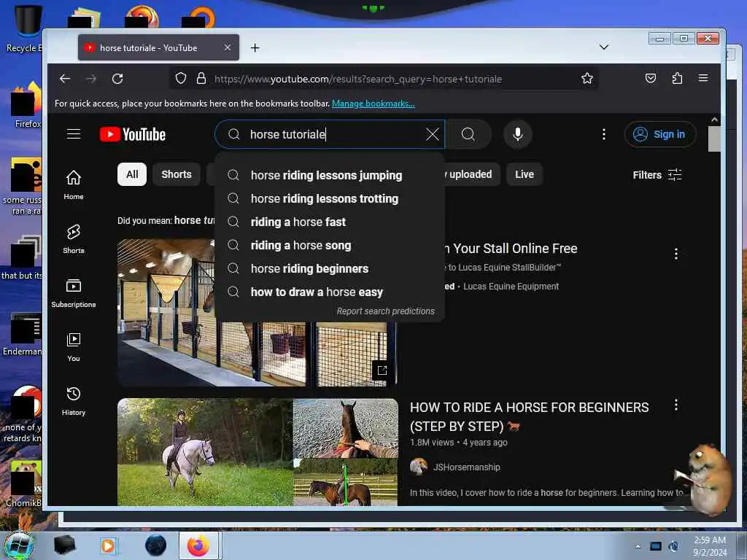Viewport: 747px width, 560px height.
Task: Expand the list all tabs chevron
Action: coord(603,47)
